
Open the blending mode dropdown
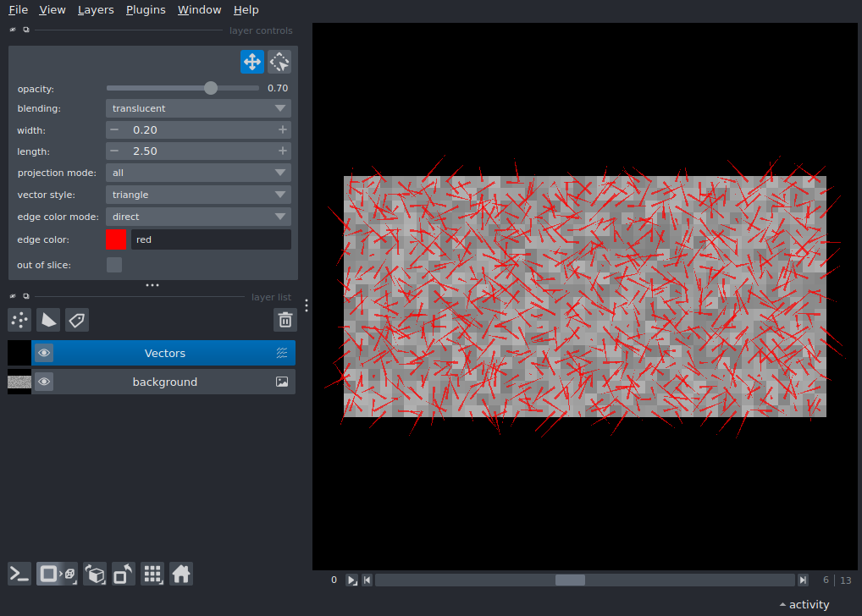point(198,108)
